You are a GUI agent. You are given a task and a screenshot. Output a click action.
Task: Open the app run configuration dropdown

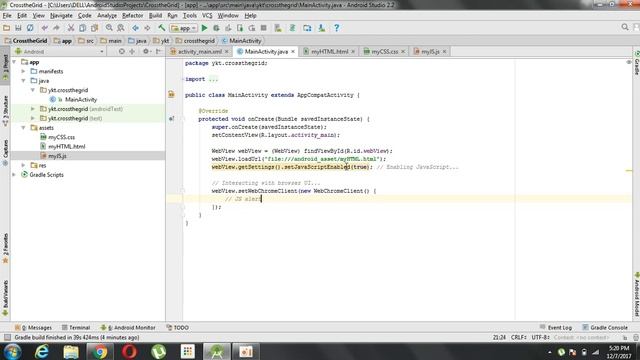click(x=184, y=28)
